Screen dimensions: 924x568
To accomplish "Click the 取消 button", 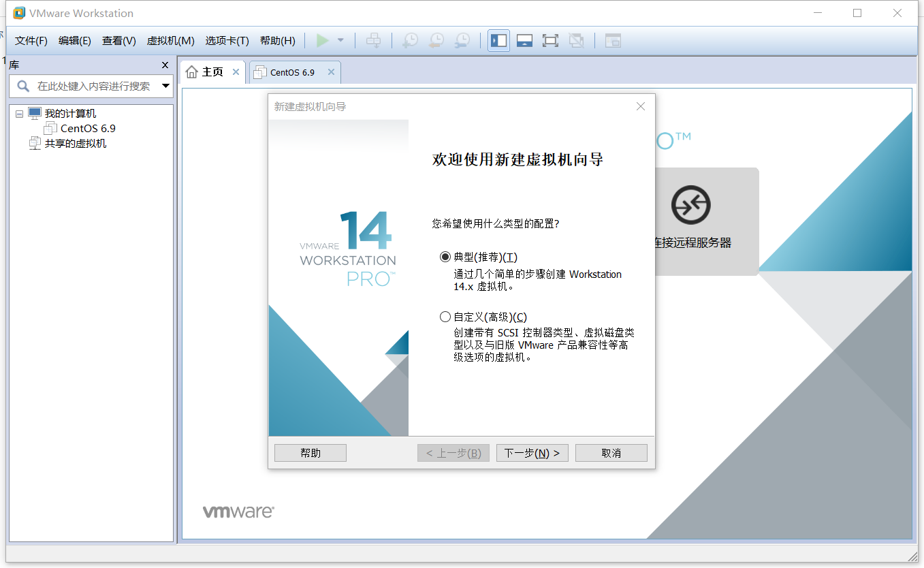I will 611,453.
